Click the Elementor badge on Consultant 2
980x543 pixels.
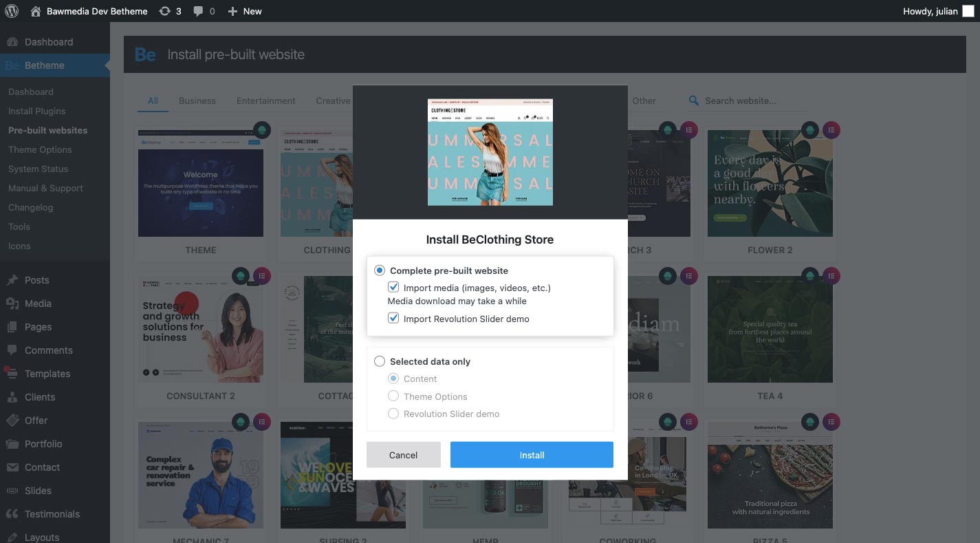click(x=262, y=276)
